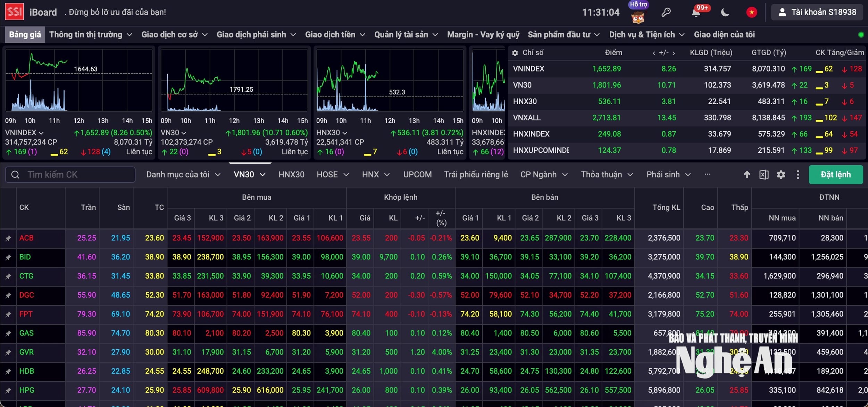Open the notifications bell with 99+ badge
This screenshot has height=407, width=868.
pyautogui.click(x=696, y=13)
